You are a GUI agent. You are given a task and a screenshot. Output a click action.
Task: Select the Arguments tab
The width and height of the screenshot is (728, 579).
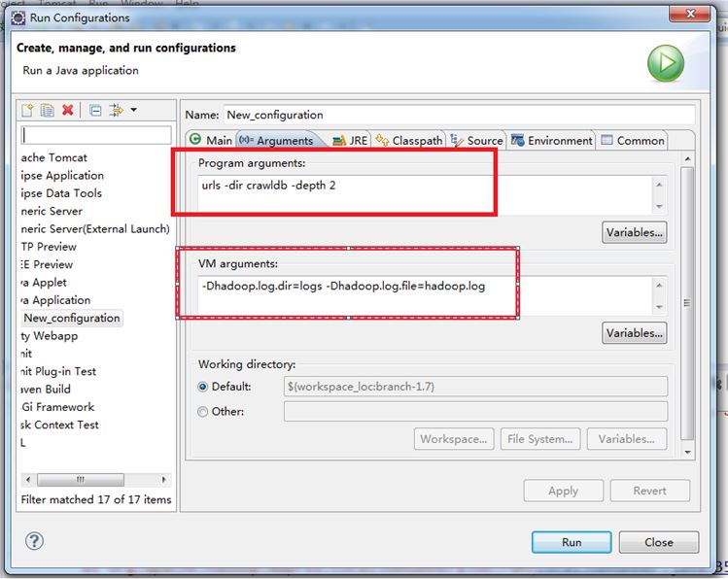point(277,140)
